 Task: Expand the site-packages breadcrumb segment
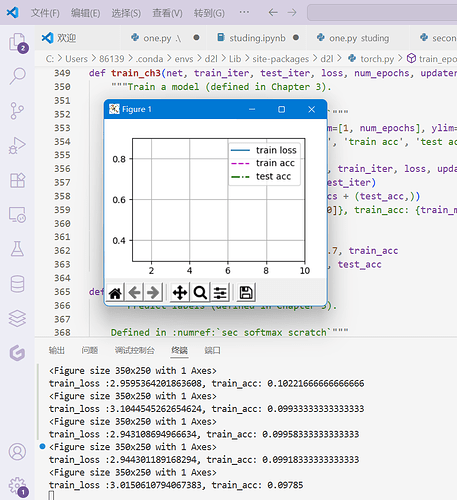281,59
